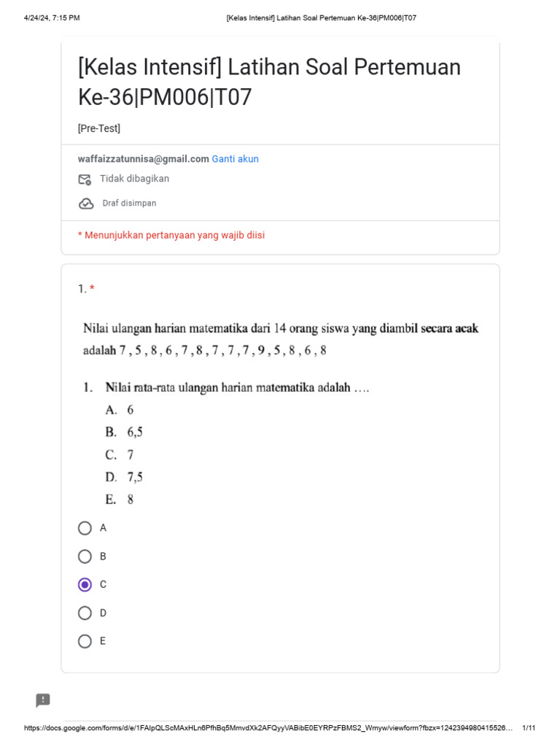
Task: Deselect the chosen option C radio
Action: [x=85, y=584]
